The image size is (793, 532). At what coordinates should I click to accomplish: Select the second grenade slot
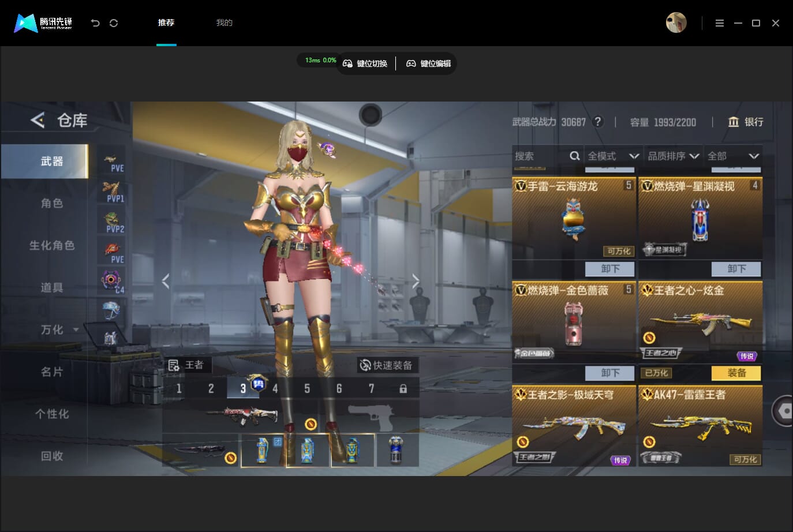point(308,450)
